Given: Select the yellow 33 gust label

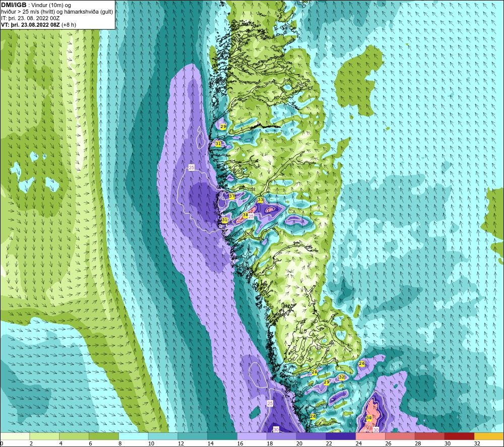Looking at the screenshot, I should click(261, 200).
